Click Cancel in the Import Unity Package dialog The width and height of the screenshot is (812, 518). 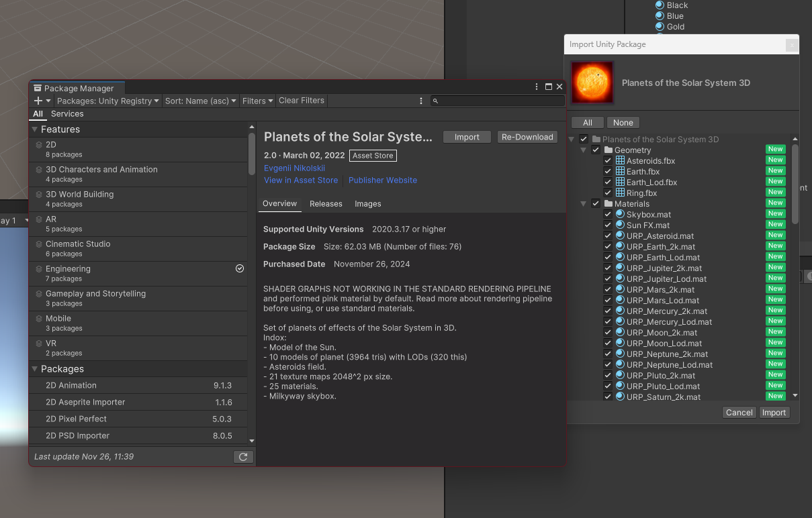tap(739, 413)
